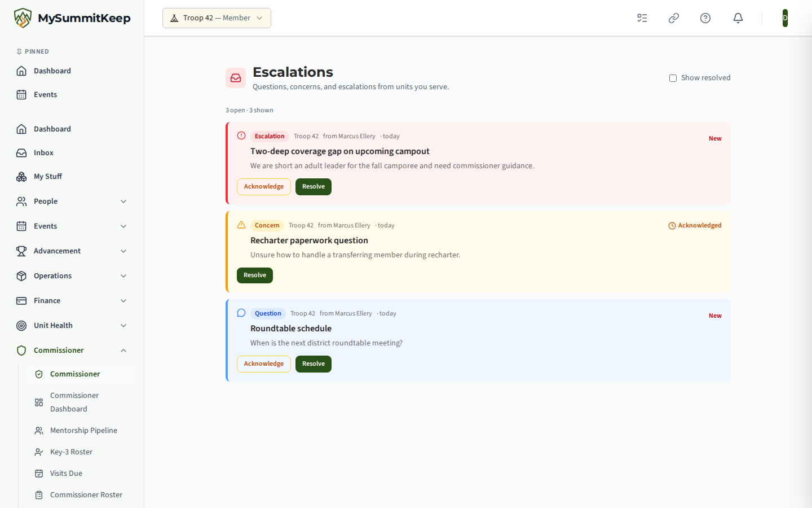
Task: Expand the Operations section chevron
Action: [x=123, y=276]
